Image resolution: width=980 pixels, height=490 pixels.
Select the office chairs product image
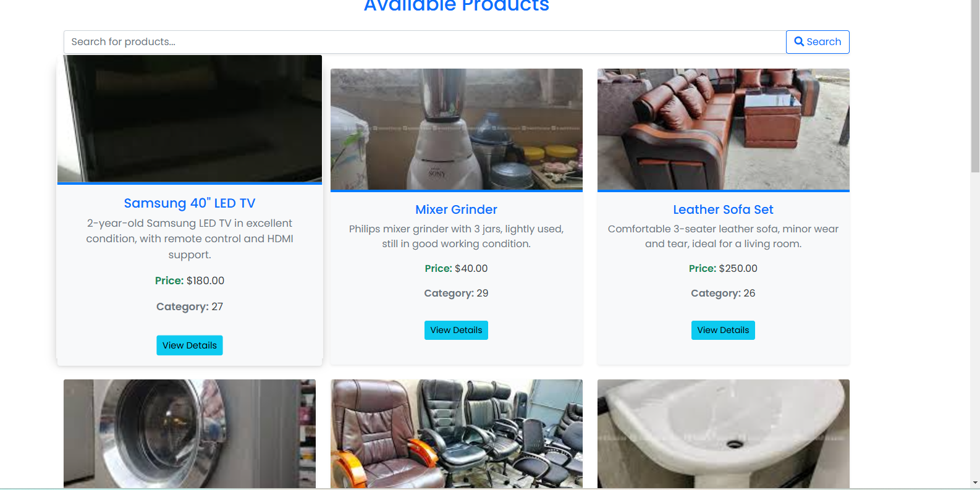[x=456, y=434]
